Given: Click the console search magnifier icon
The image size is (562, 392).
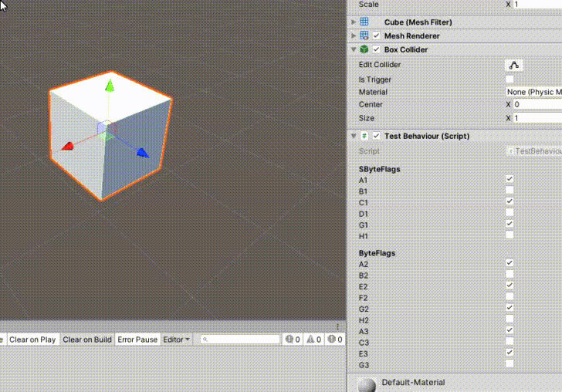Looking at the screenshot, I should point(205,339).
